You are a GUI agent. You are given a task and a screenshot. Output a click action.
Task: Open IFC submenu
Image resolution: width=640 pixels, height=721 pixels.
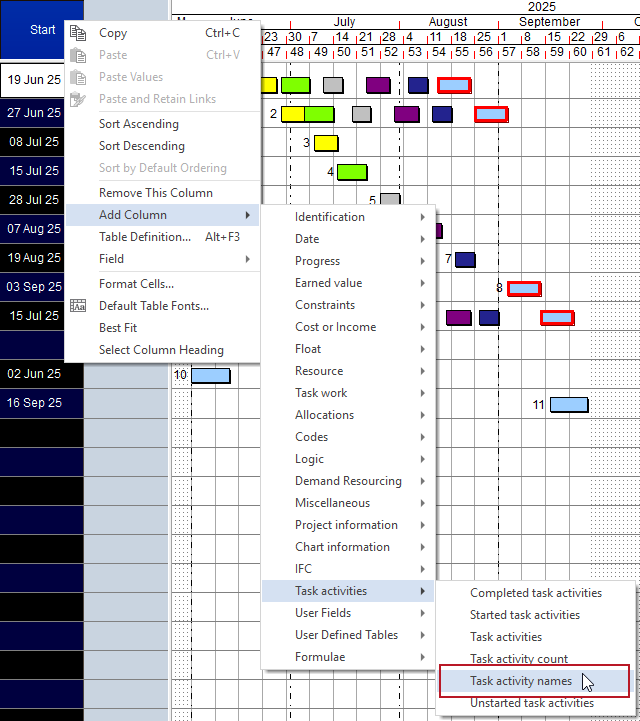point(348,569)
